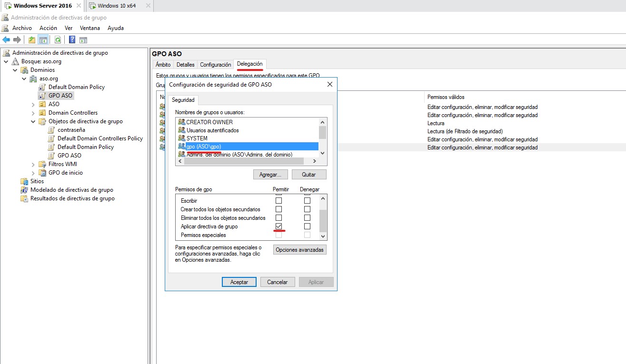Click the Sitios icon in tree
The height and width of the screenshot is (364, 626).
coord(24,181)
